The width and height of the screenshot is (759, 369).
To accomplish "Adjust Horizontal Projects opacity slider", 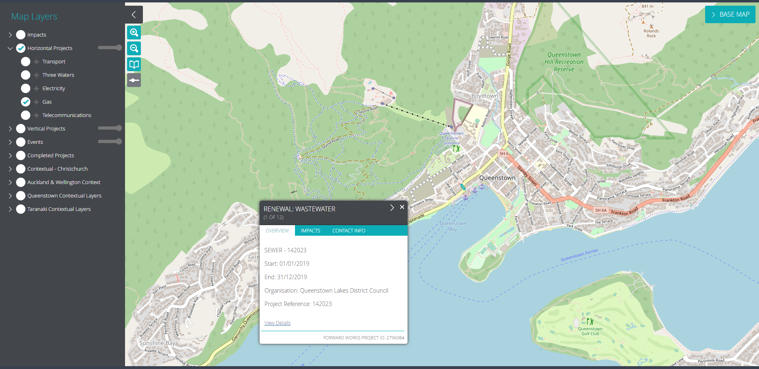I will 110,48.
